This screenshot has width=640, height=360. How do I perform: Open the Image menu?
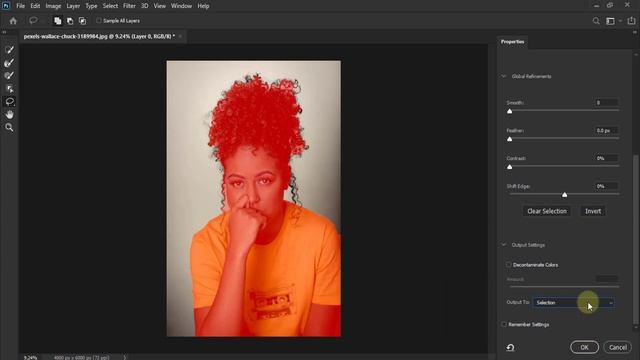(x=53, y=6)
